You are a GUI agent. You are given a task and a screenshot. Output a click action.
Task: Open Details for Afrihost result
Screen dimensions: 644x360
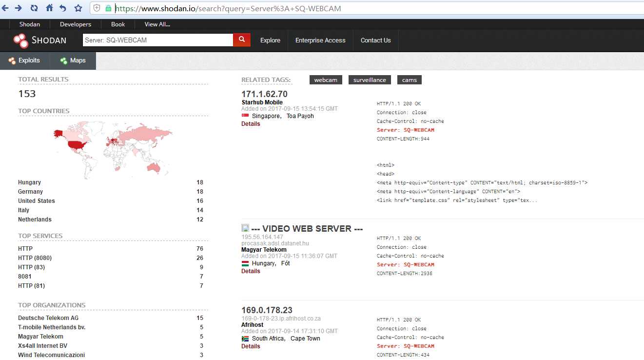pyautogui.click(x=251, y=346)
